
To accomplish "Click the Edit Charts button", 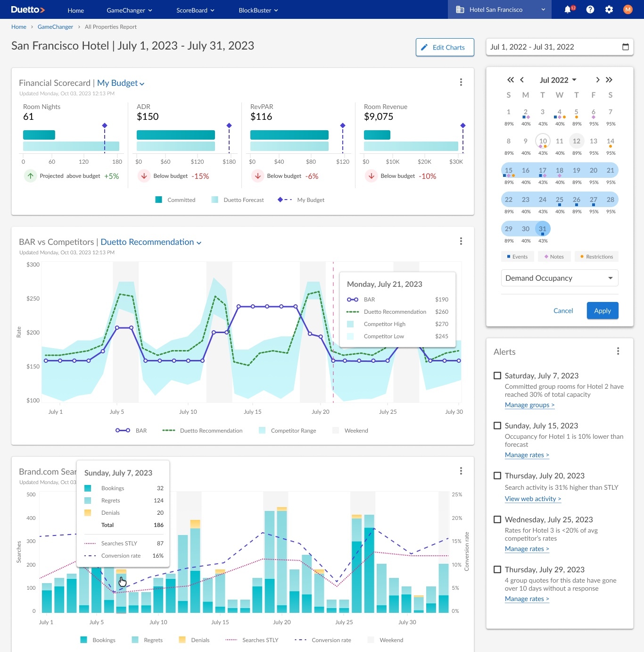I will tap(445, 47).
